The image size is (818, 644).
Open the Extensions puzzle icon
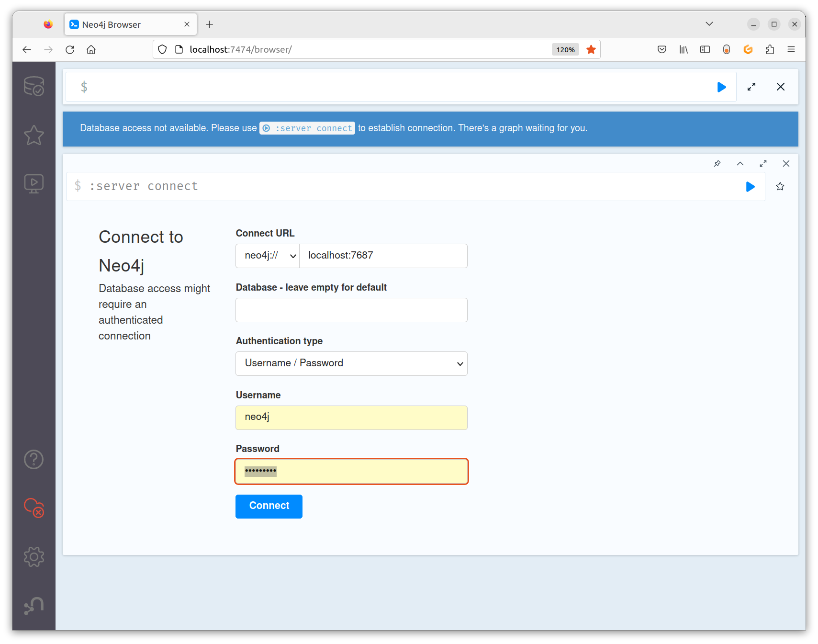[x=770, y=49]
